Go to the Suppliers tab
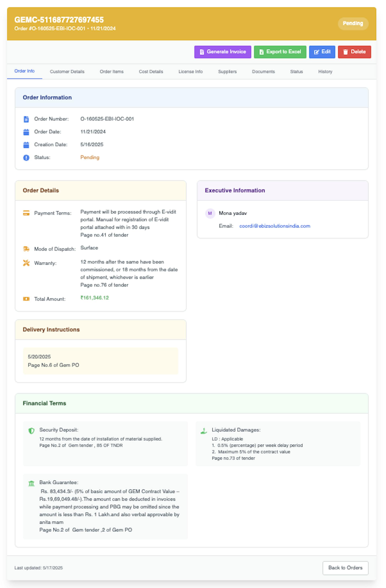 coord(227,72)
